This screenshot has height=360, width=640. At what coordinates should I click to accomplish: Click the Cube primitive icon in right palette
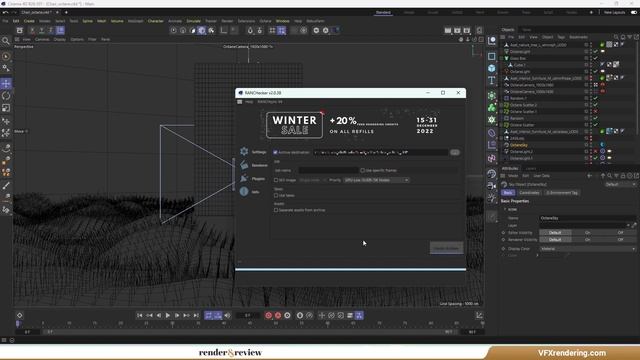click(x=492, y=68)
